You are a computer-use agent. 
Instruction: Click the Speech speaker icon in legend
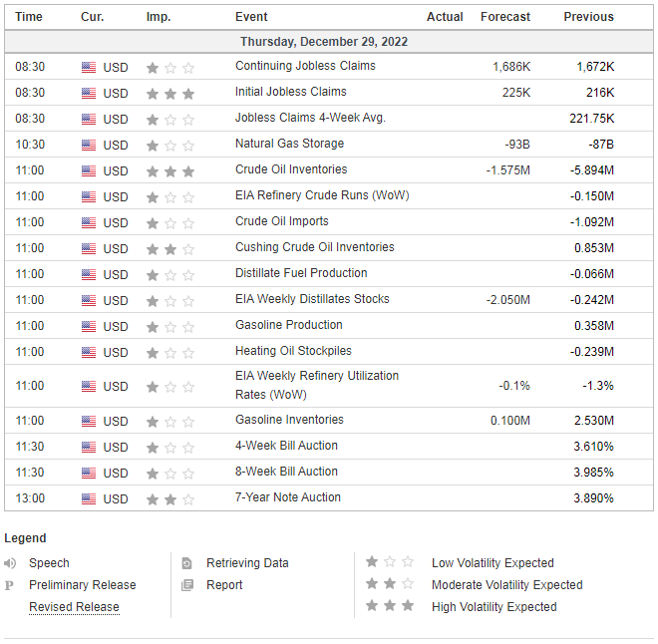click(10, 563)
